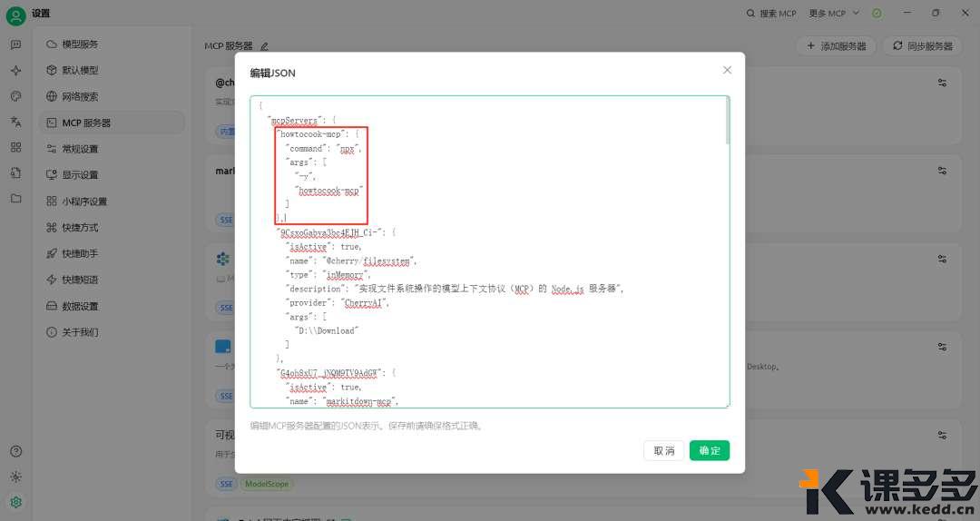
Task: Click the JSON editor vertical scrollbar
Action: click(727, 122)
